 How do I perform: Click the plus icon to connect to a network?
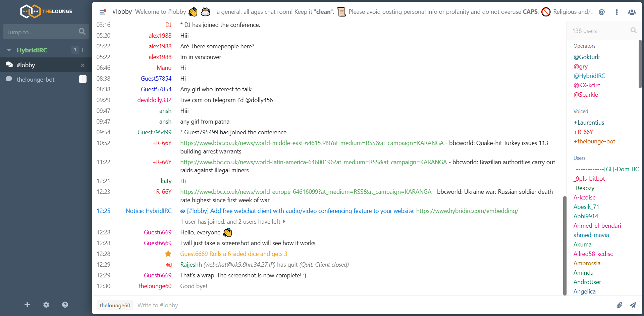click(27, 305)
